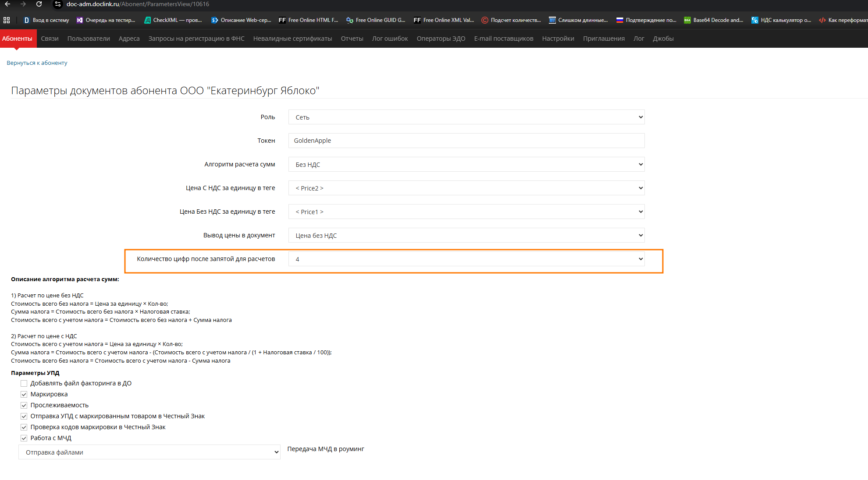Click the browser reload icon
Screen dimensions: 868x480
tap(39, 4)
